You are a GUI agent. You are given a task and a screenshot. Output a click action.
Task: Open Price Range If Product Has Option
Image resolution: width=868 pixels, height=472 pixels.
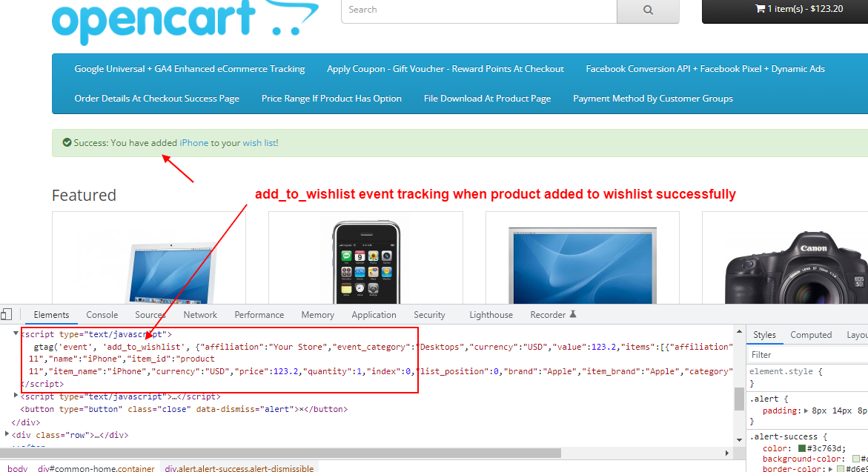click(x=331, y=99)
